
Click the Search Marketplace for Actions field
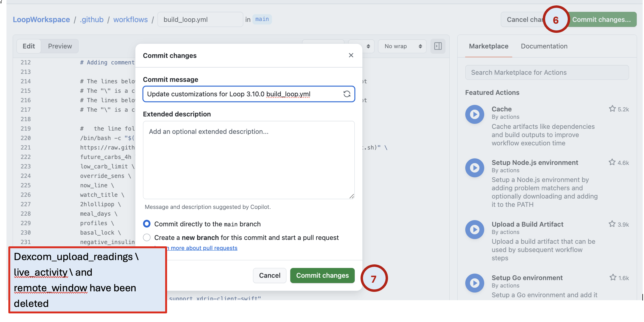coord(547,72)
